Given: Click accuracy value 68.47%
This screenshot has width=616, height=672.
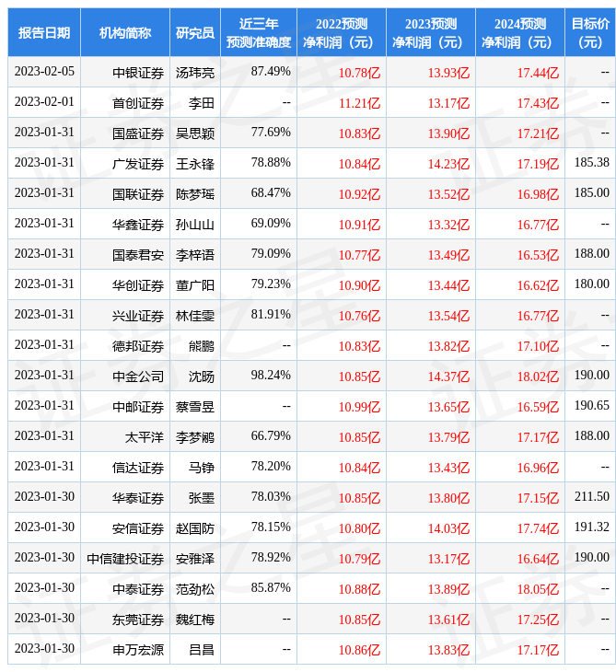Looking at the screenshot, I should point(271,193).
